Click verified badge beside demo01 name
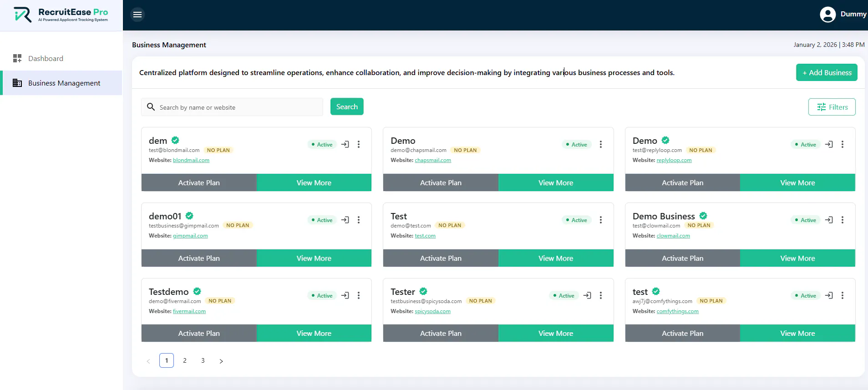Viewport: 868px width, 390px height. click(189, 216)
